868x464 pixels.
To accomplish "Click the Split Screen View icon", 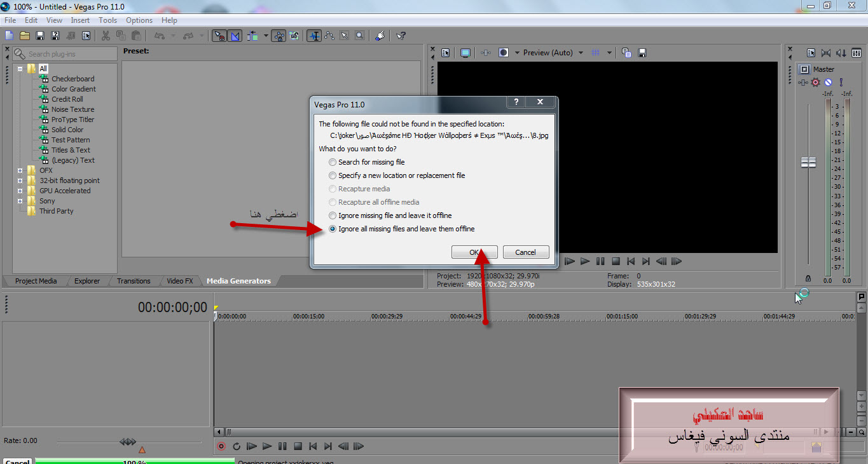I will pyautogui.click(x=503, y=53).
